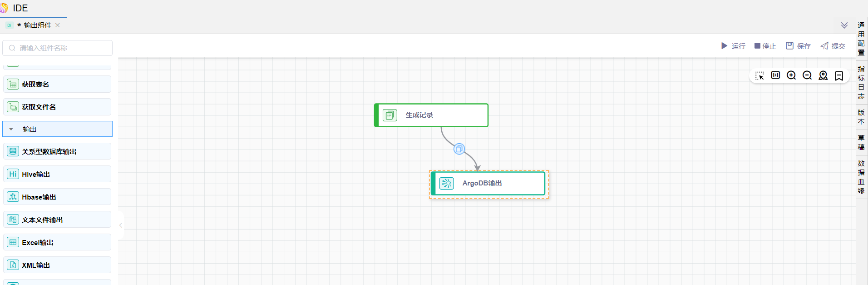Focus the component name search field
Screen dimensions: 868x285
58,48
